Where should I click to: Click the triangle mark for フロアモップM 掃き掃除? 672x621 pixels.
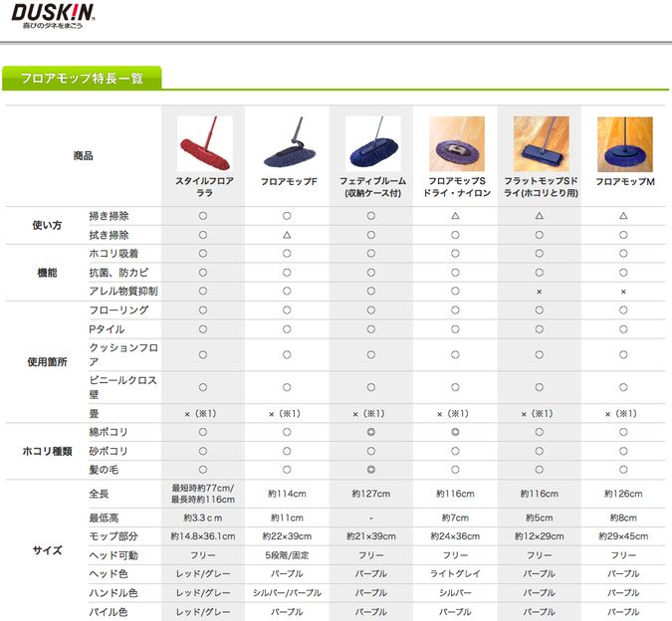tap(623, 216)
